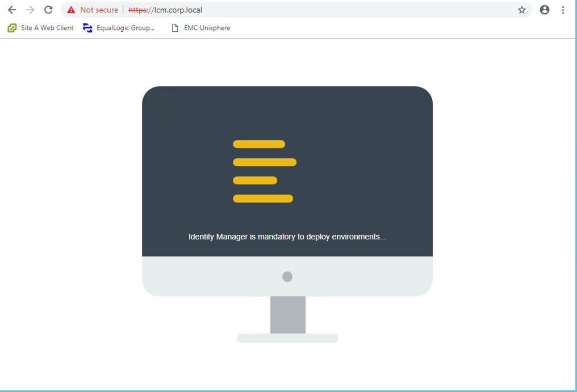Bookmark this page with the star icon
Image resolution: width=577 pixels, height=392 pixels.
click(521, 10)
